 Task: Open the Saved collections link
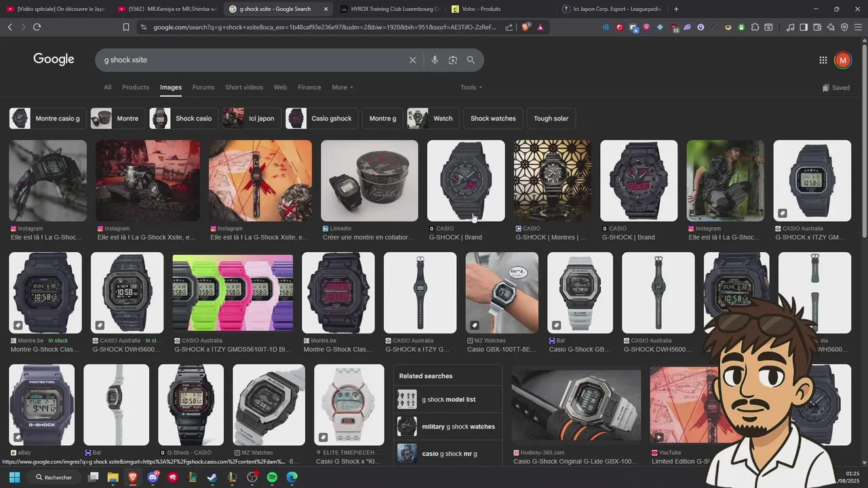click(835, 87)
